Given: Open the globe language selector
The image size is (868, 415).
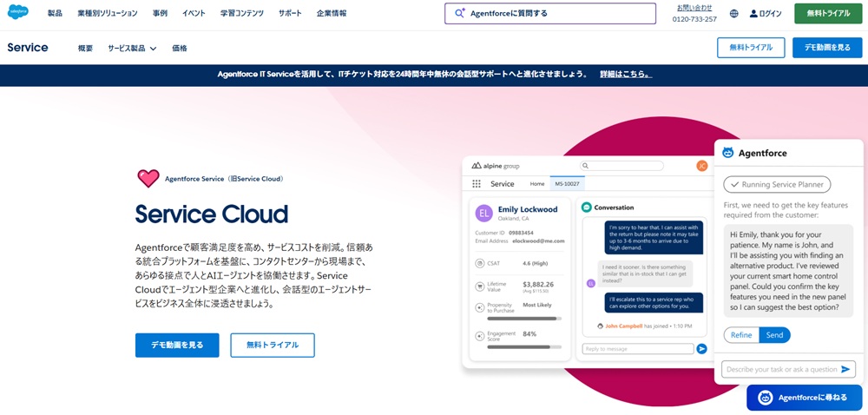Looking at the screenshot, I should pyautogui.click(x=734, y=14).
